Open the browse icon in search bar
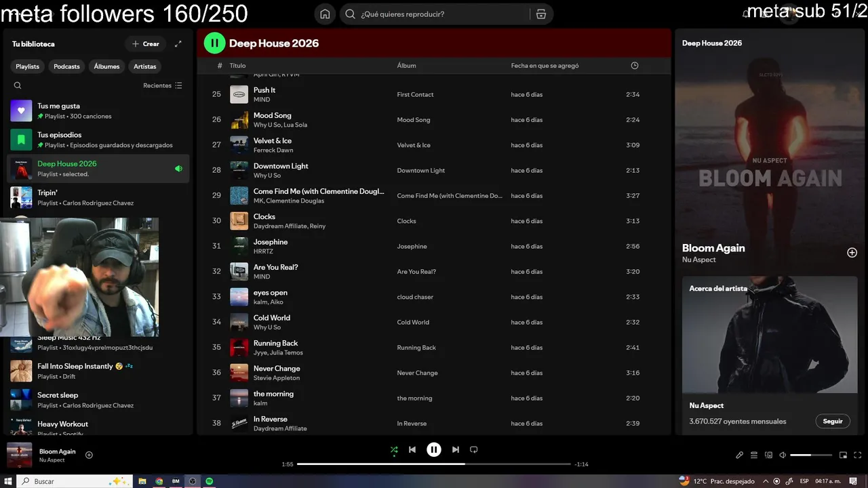The width and height of the screenshot is (868, 488). click(540, 14)
